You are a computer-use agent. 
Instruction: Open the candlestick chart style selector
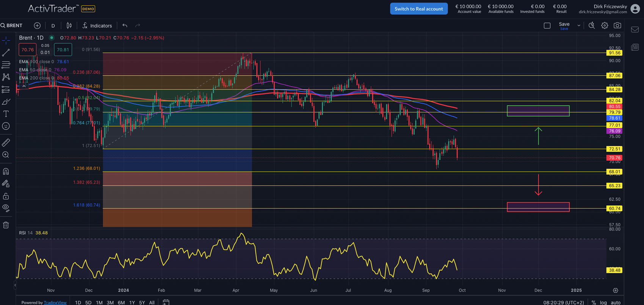(x=69, y=25)
